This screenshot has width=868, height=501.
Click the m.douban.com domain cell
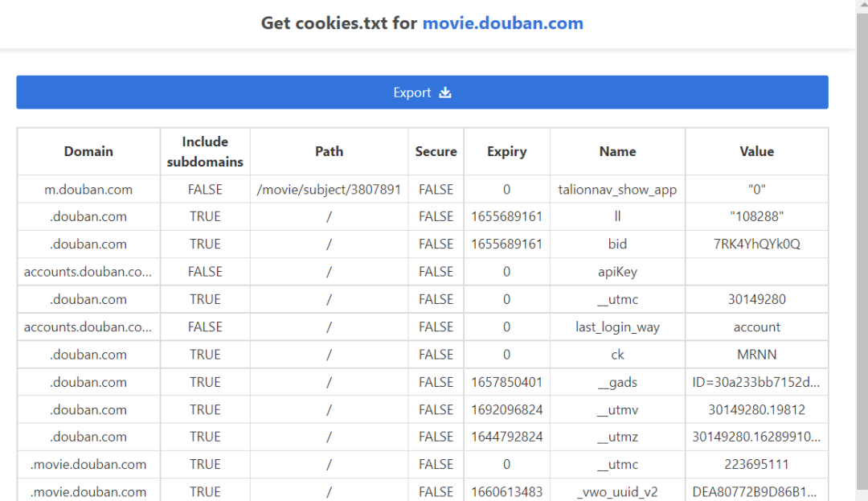(88, 189)
